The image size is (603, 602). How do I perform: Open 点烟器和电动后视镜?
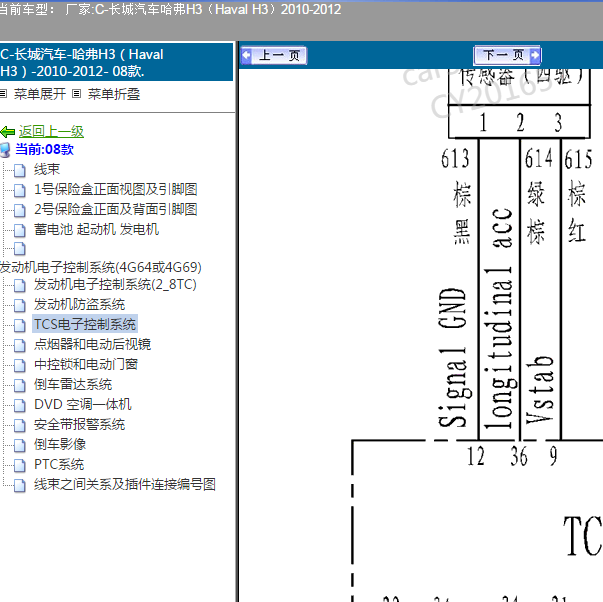92,344
